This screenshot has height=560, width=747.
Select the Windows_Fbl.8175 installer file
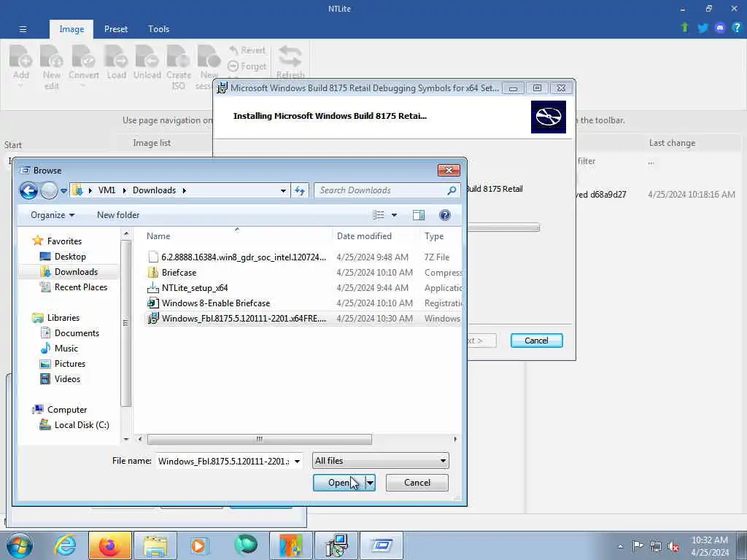[x=244, y=318]
